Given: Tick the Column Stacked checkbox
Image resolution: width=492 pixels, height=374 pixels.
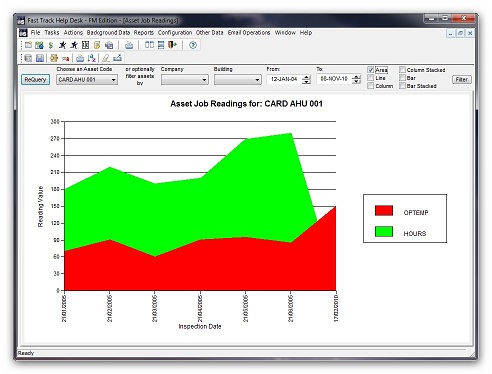Looking at the screenshot, I should [402, 70].
